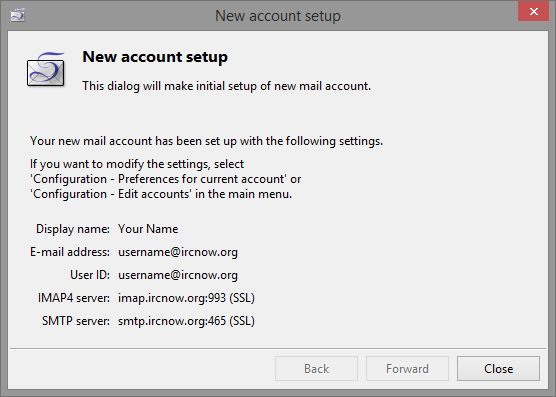
Task: Click the 'IMAP4 server:' label
Action: click(74, 298)
